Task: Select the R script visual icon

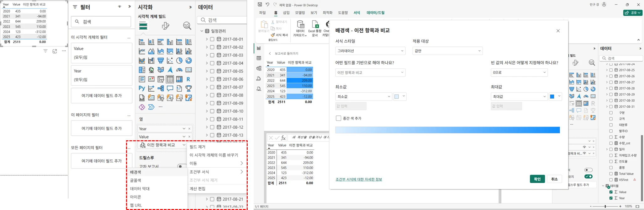Action: 188,79
